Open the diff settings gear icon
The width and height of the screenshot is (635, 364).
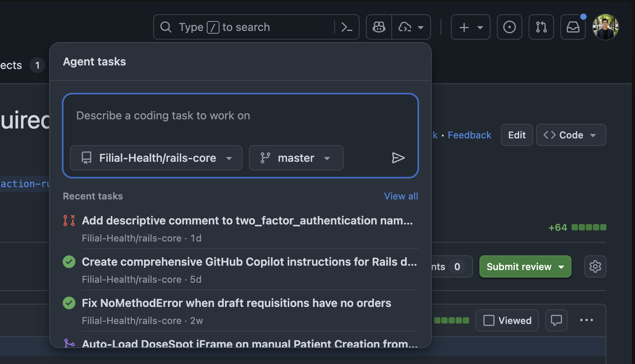[x=595, y=266]
